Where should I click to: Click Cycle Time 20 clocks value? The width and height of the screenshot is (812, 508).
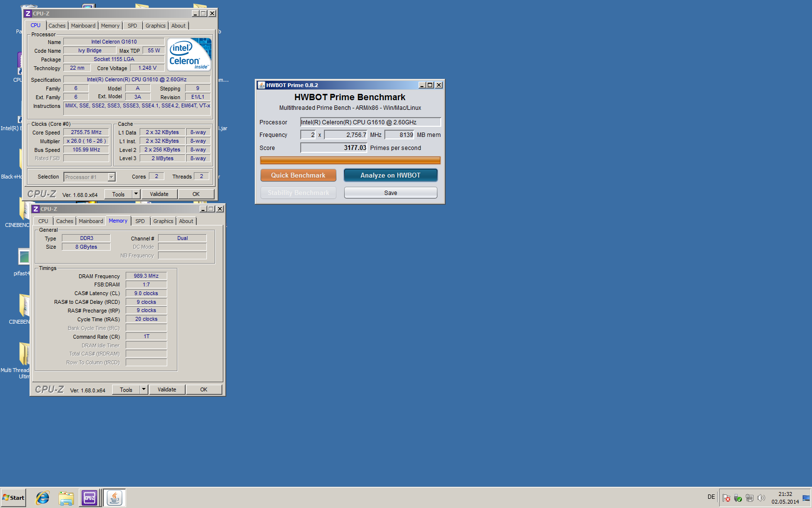(x=146, y=319)
